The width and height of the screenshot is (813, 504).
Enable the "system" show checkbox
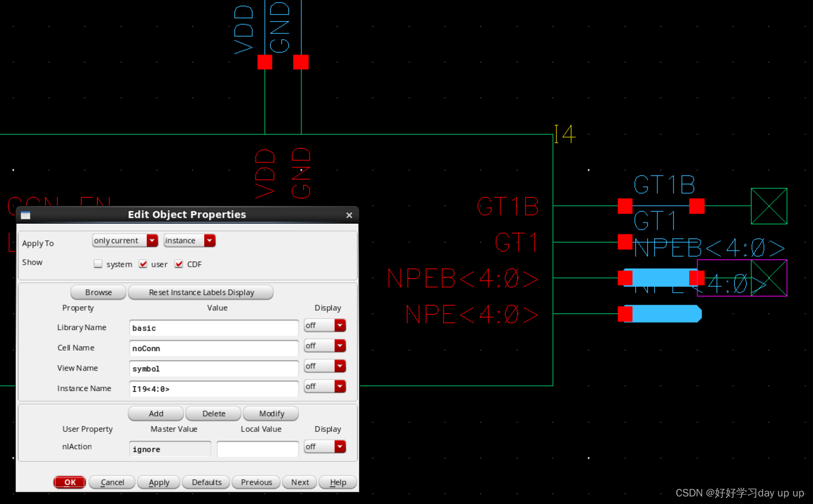click(x=98, y=264)
